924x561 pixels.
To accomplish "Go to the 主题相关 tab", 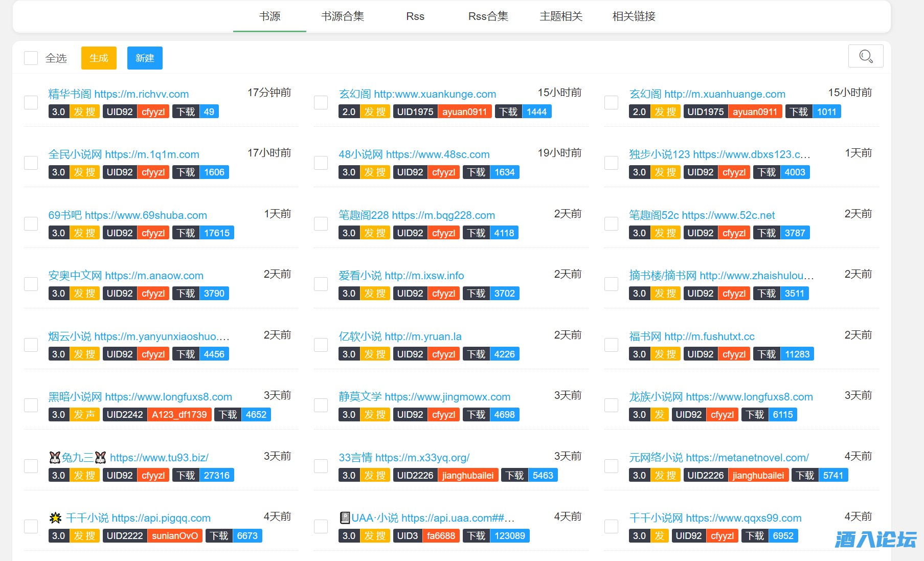I will tap(561, 16).
